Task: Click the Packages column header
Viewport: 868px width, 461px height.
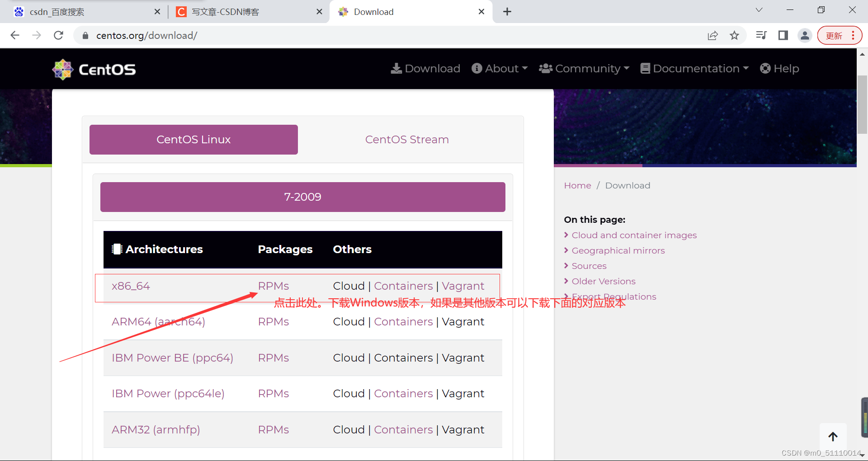Action: pyautogui.click(x=285, y=249)
